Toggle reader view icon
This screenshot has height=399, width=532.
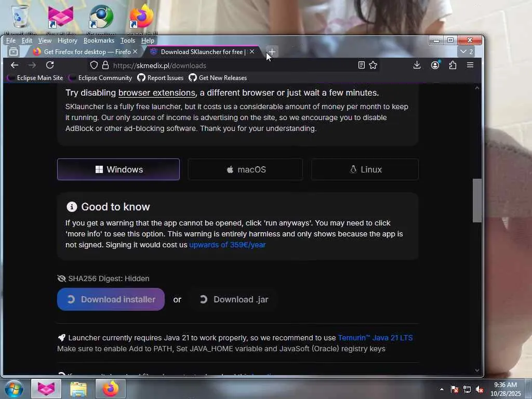pos(362,65)
